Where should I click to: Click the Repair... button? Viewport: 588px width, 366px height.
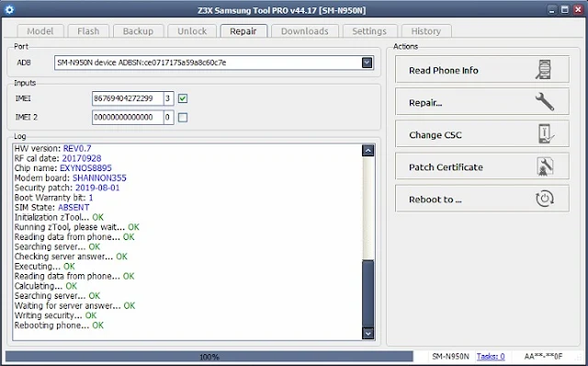[x=482, y=102]
